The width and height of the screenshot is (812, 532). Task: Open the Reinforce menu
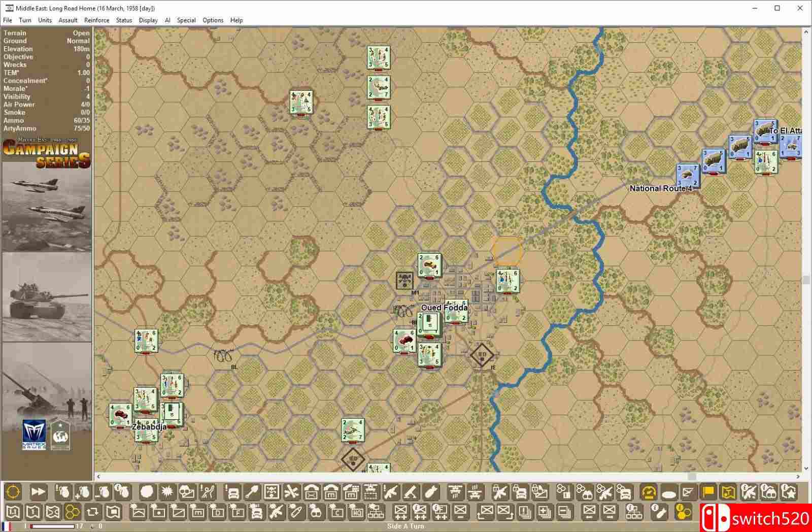96,20
